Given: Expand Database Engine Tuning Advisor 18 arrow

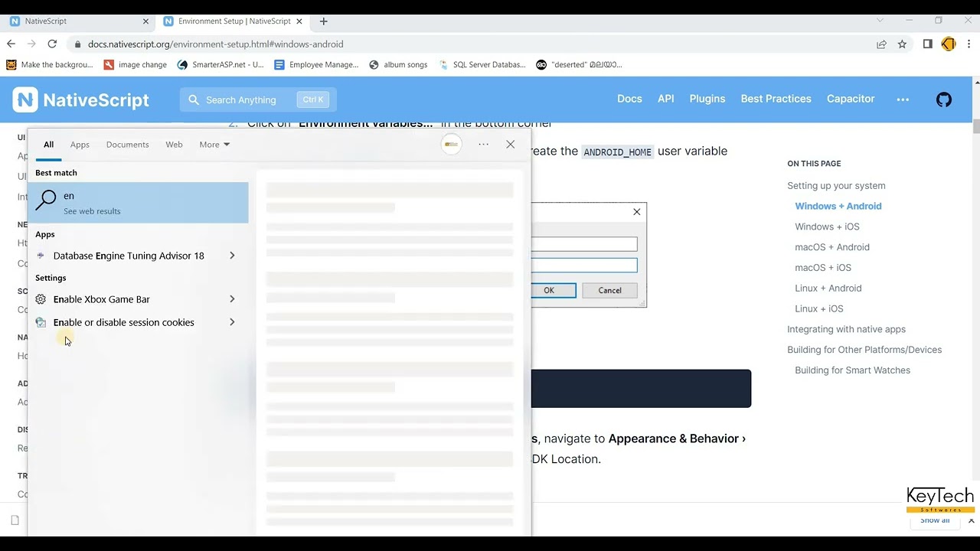Looking at the screenshot, I should pos(232,256).
